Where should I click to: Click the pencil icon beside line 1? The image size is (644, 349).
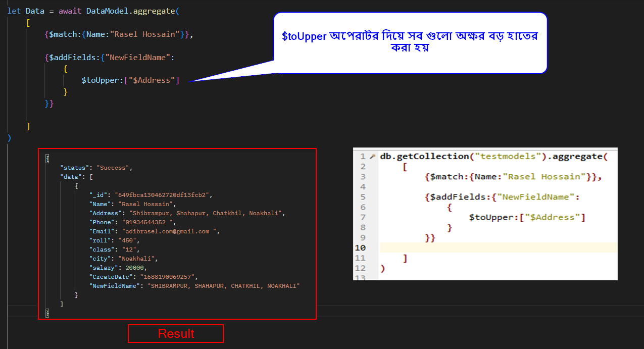click(x=373, y=157)
